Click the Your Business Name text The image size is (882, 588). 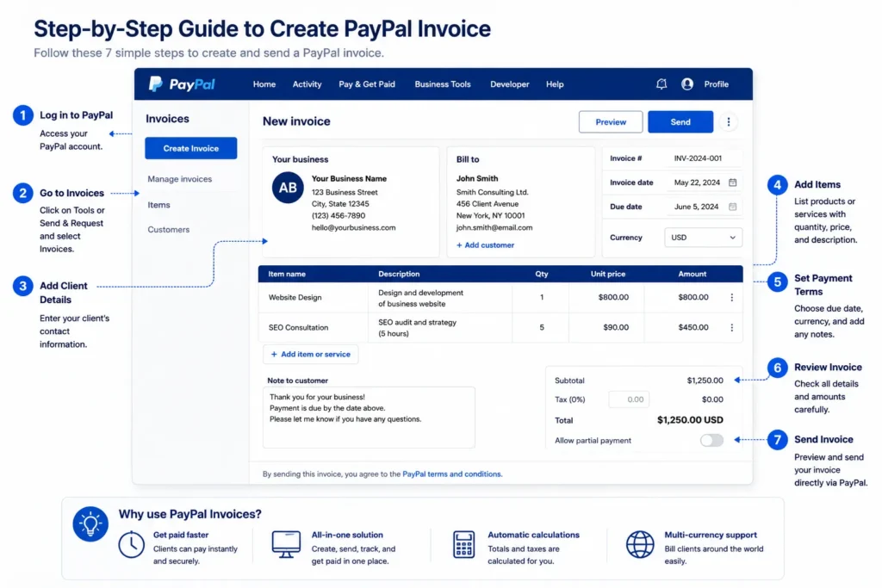click(x=349, y=178)
